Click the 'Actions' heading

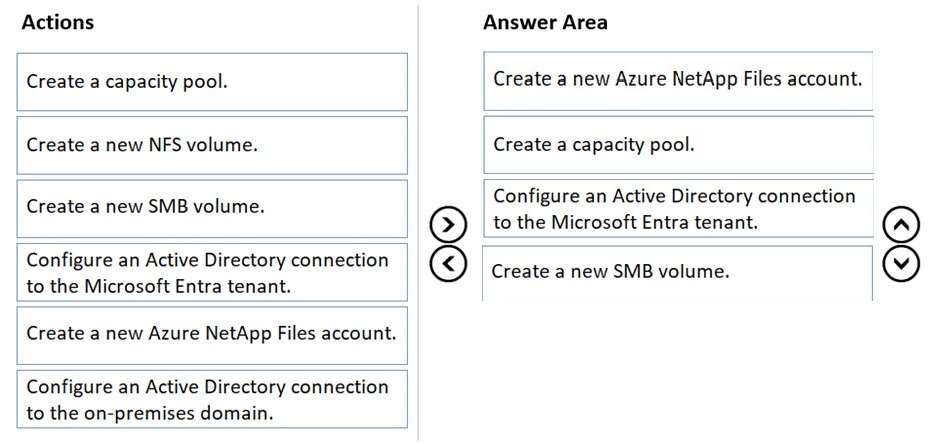point(58,22)
